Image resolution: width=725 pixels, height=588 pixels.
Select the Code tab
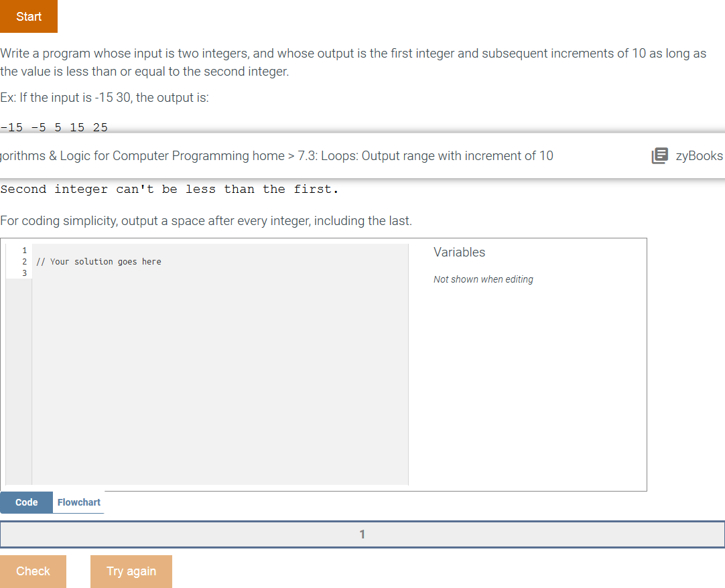(26, 502)
